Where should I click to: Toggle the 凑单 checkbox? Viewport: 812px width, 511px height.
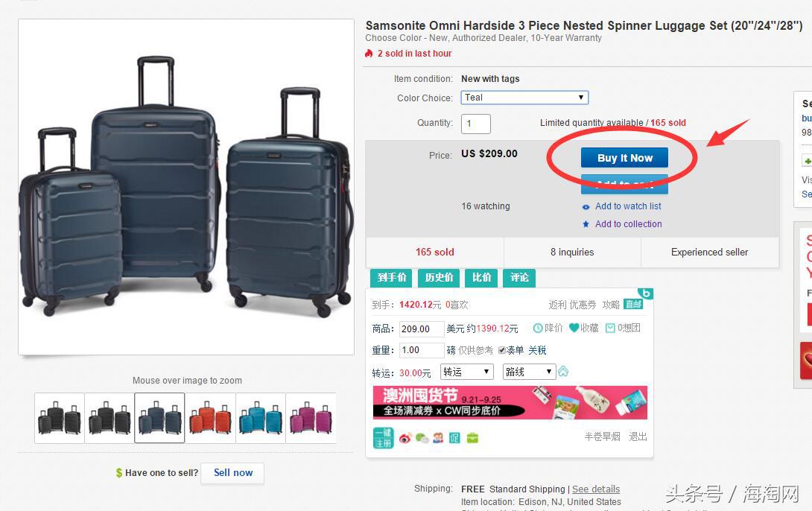502,350
